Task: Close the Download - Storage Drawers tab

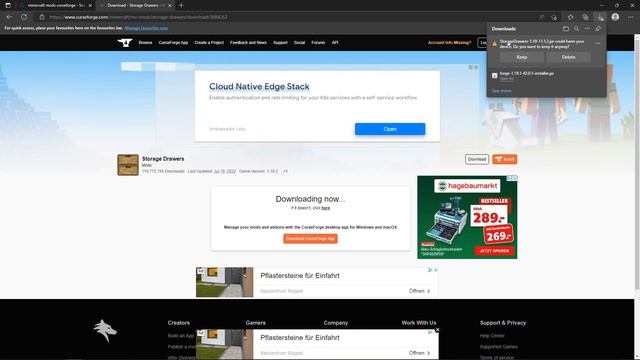Action: [x=170, y=6]
